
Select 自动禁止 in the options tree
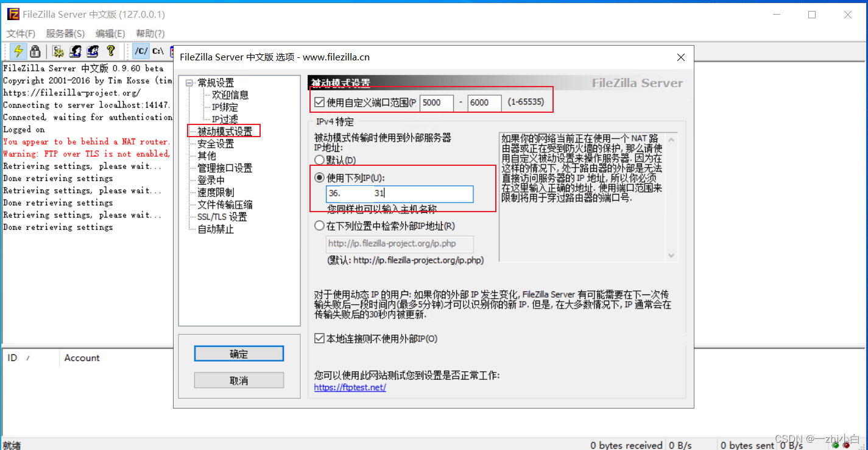pyautogui.click(x=216, y=229)
